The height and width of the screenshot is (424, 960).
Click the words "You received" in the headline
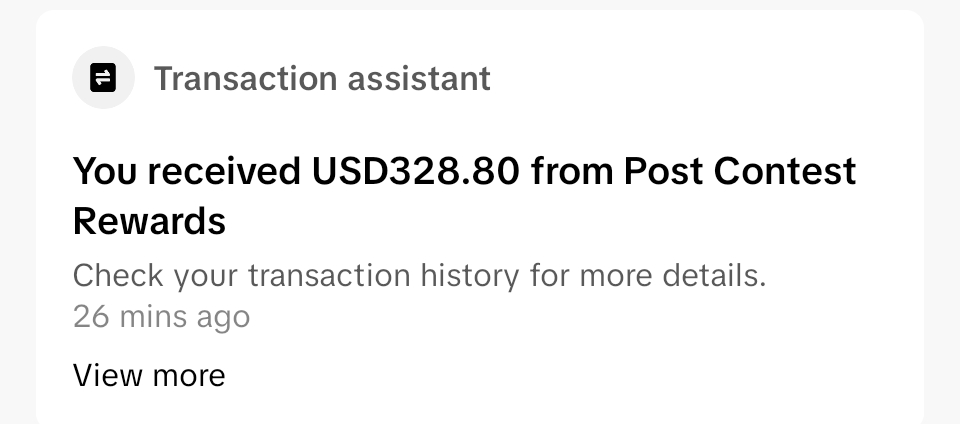187,171
